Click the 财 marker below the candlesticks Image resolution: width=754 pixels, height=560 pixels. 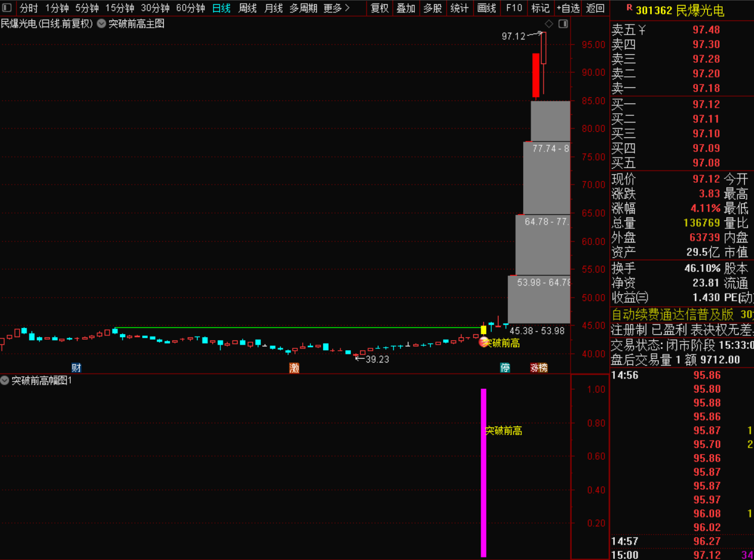coord(76,368)
